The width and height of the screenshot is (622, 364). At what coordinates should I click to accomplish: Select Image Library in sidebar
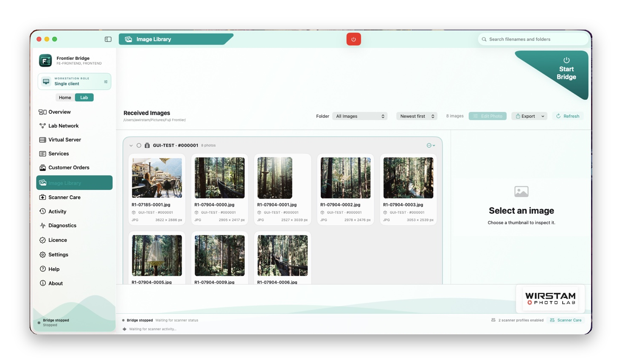tap(74, 183)
